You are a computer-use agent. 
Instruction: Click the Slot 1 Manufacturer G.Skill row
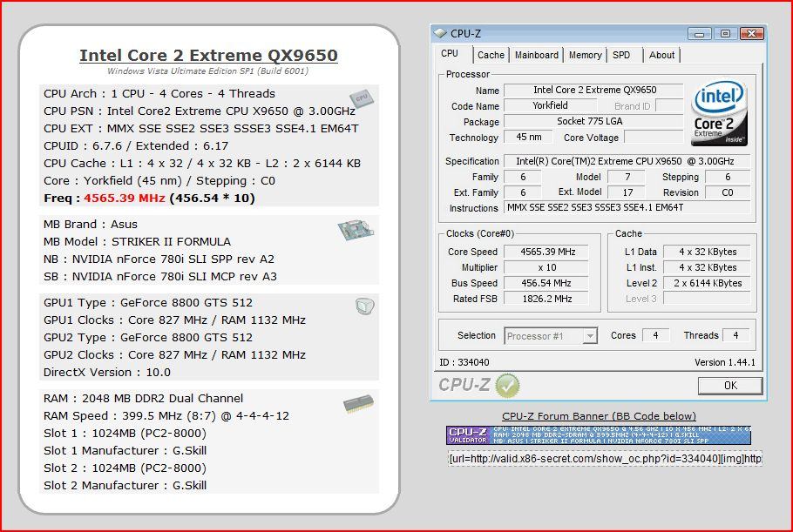point(125,451)
